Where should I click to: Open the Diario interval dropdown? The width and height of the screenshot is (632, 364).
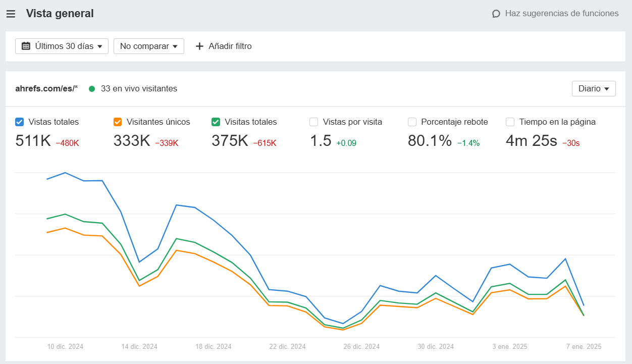(x=593, y=88)
